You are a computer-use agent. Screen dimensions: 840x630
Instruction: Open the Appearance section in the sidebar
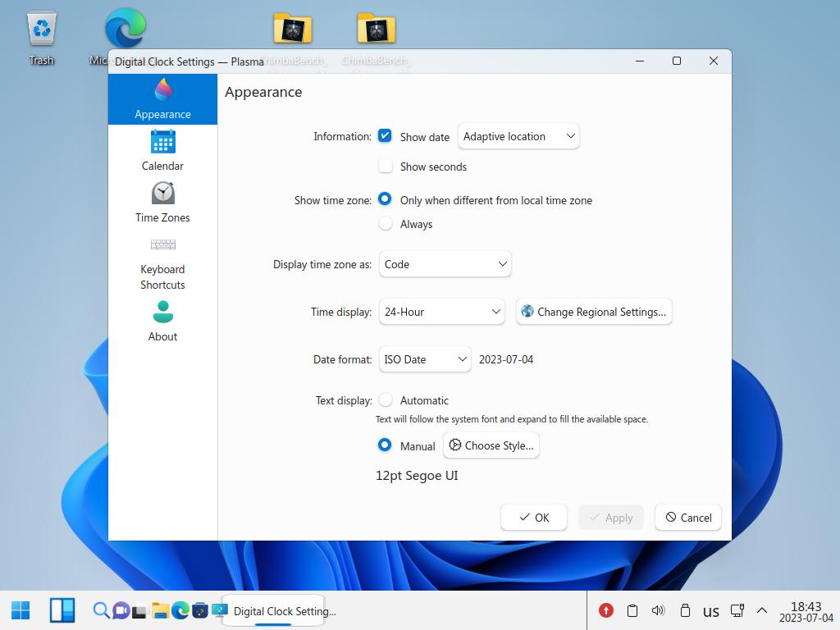162,99
